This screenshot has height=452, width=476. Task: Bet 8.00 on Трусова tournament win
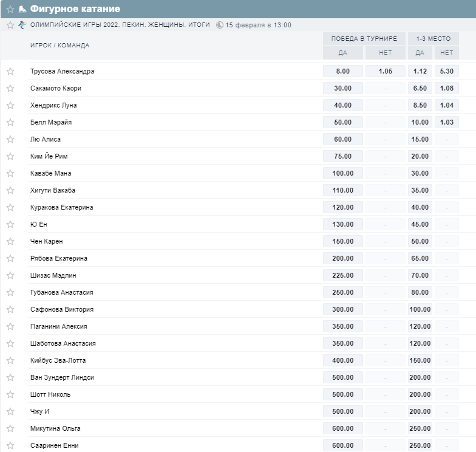click(342, 71)
